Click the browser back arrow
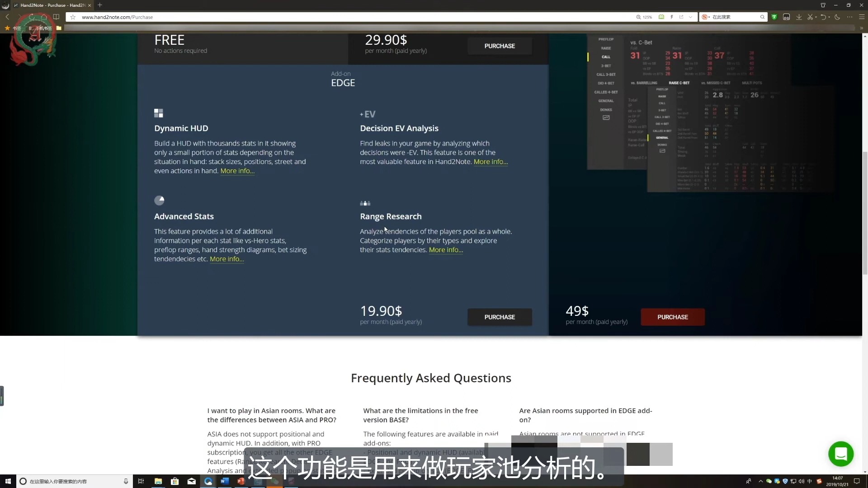 (7, 17)
